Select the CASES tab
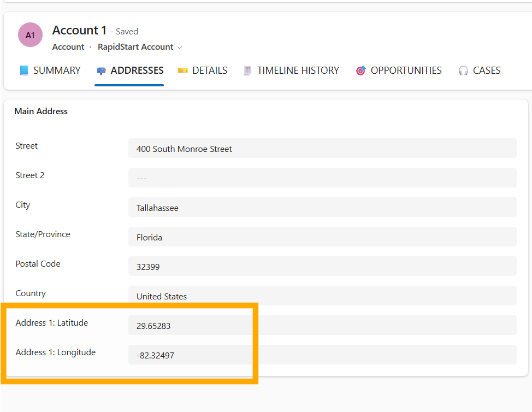 tap(487, 70)
